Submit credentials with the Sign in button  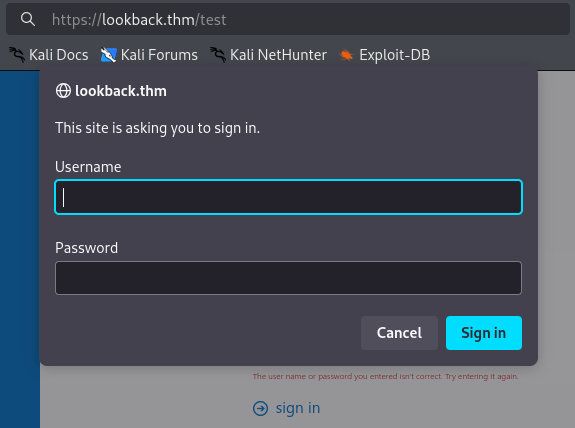[484, 333]
